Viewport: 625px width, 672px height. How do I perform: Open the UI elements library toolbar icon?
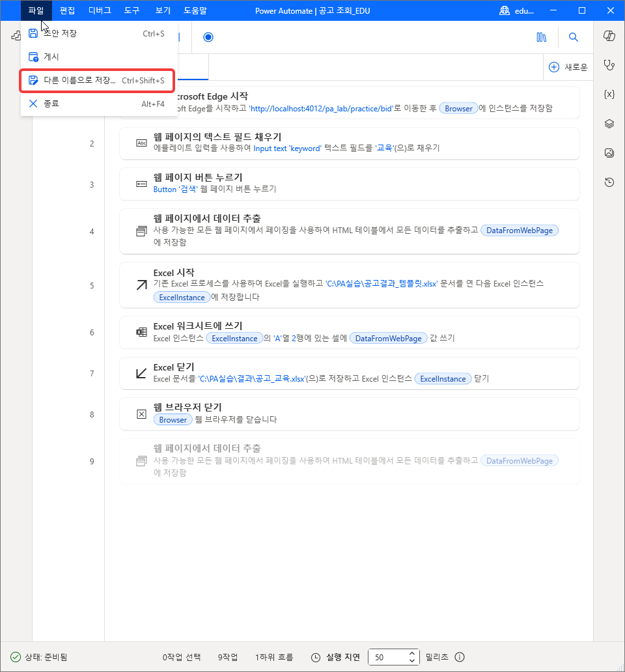pyautogui.click(x=542, y=37)
